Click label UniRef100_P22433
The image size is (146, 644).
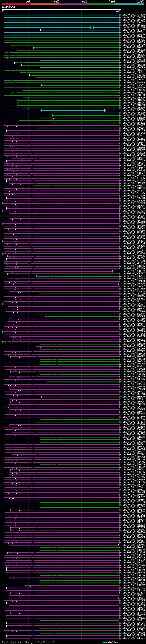tap(133, 281)
